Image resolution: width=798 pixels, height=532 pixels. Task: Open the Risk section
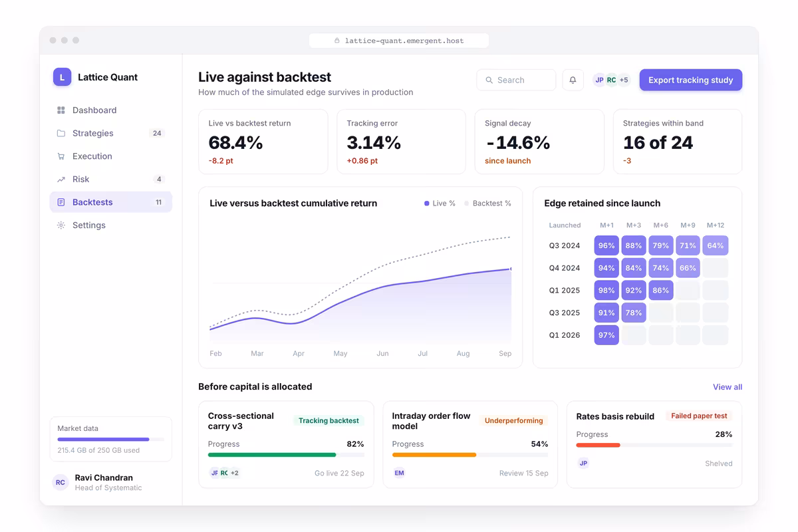click(111, 180)
